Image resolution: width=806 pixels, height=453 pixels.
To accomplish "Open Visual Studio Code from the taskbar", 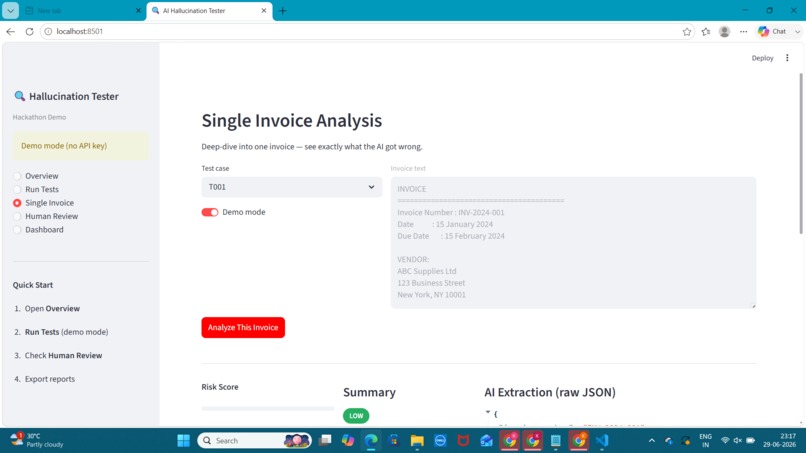I will coord(602,441).
